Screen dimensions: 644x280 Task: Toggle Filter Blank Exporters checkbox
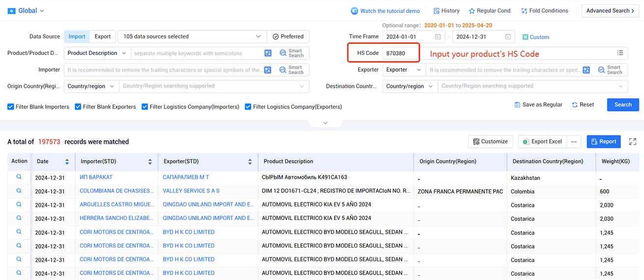pos(78,107)
